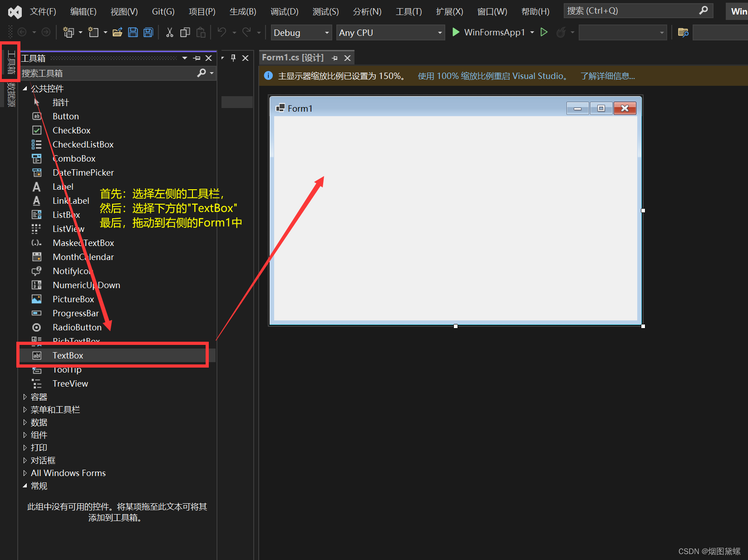This screenshot has width=748, height=560.
Task: Open the 调试(D) menu
Action: 284,11
